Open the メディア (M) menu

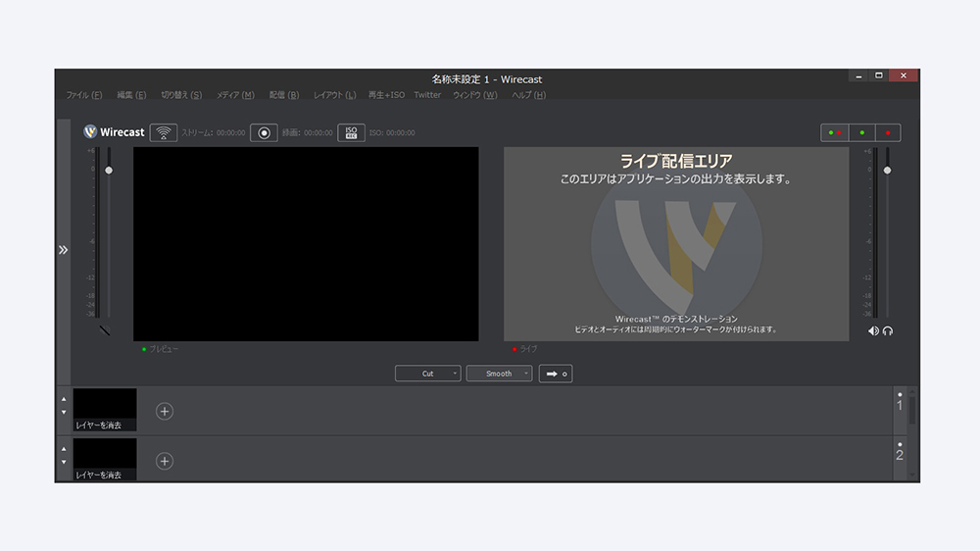(x=235, y=95)
